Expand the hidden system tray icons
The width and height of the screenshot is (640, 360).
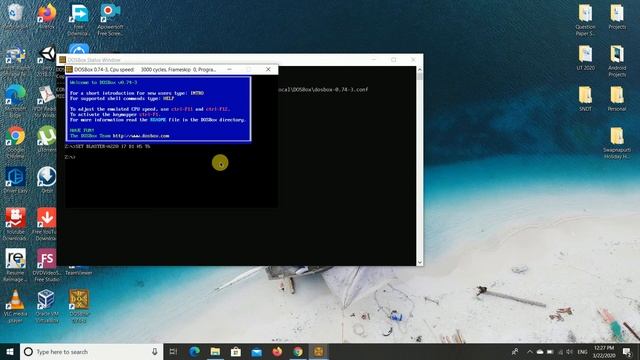coord(529,351)
